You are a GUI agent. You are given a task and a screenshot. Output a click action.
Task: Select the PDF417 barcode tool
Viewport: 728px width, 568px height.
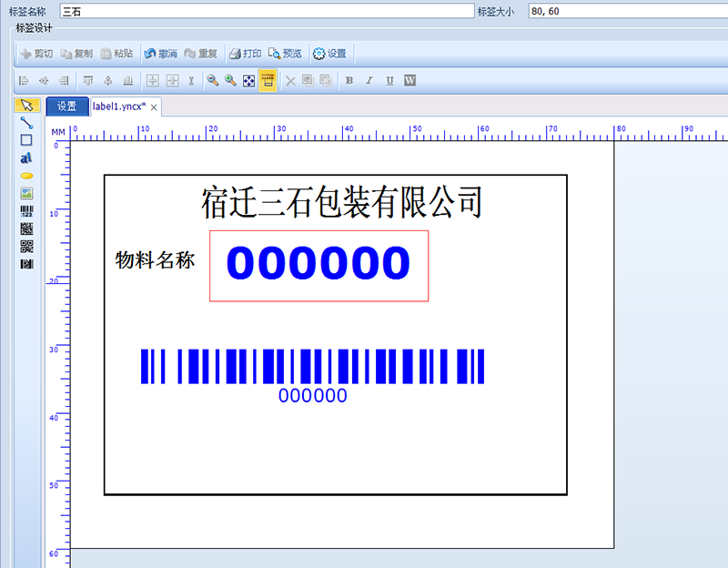27,264
